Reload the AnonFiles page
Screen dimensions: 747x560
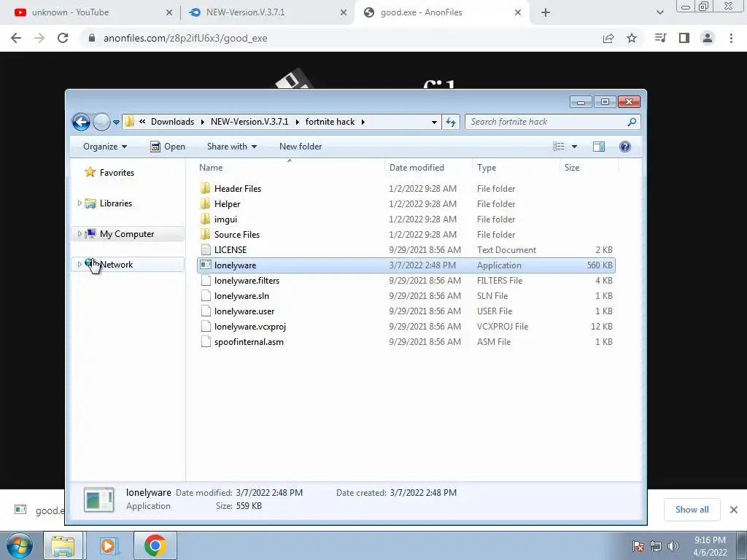[63, 38]
